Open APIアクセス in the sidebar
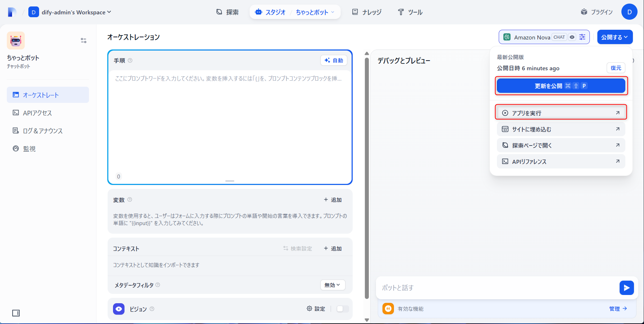This screenshot has width=644, height=324. pyautogui.click(x=48, y=113)
